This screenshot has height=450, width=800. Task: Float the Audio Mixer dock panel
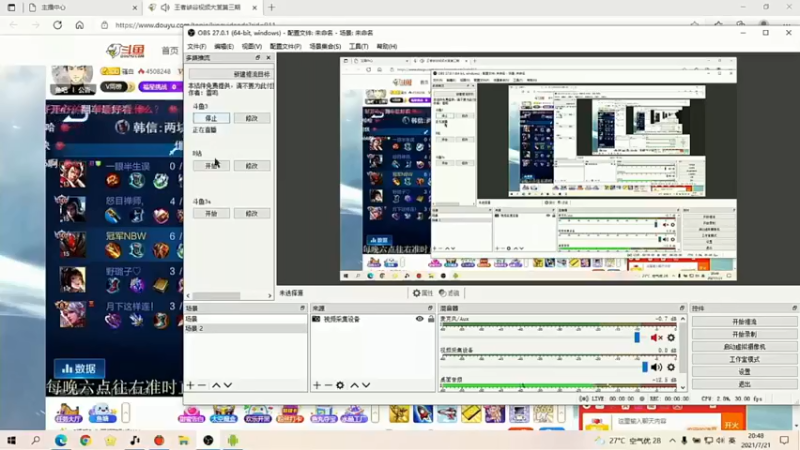click(x=682, y=308)
